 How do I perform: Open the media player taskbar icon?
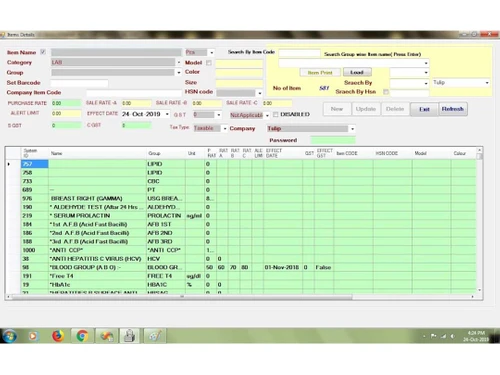[x=33, y=336]
